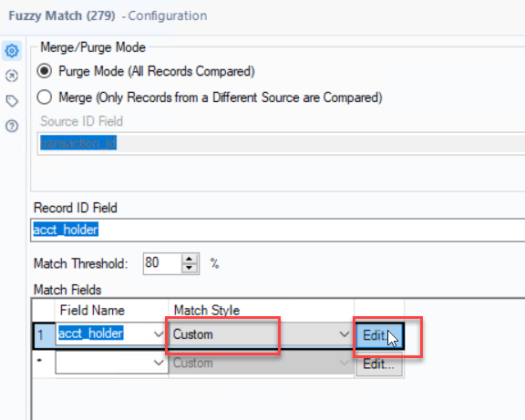Click Edit button for acct_holder row
Screen dimensions: 525x420
coord(378,335)
